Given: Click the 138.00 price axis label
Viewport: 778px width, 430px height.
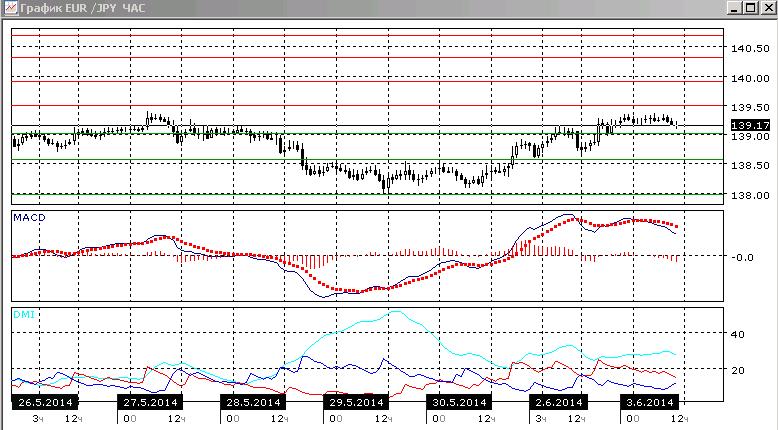Looking at the screenshot, I should point(750,195).
